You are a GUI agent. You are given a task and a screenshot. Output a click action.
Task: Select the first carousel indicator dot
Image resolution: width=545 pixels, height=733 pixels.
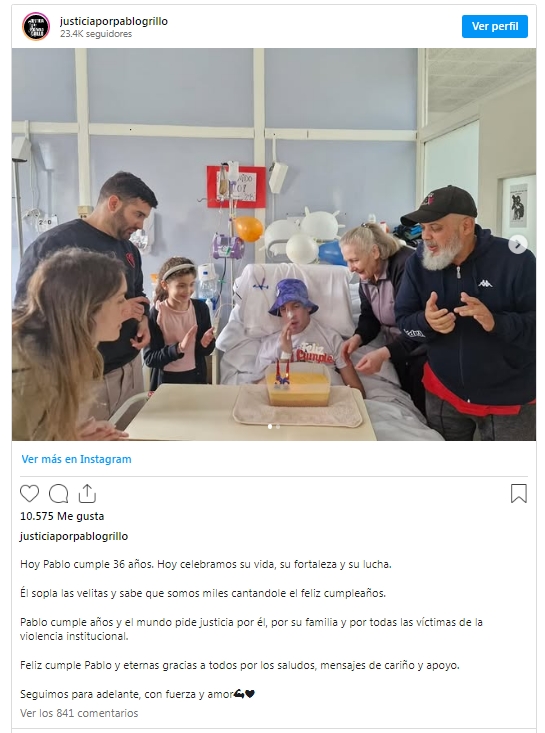pyautogui.click(x=270, y=427)
